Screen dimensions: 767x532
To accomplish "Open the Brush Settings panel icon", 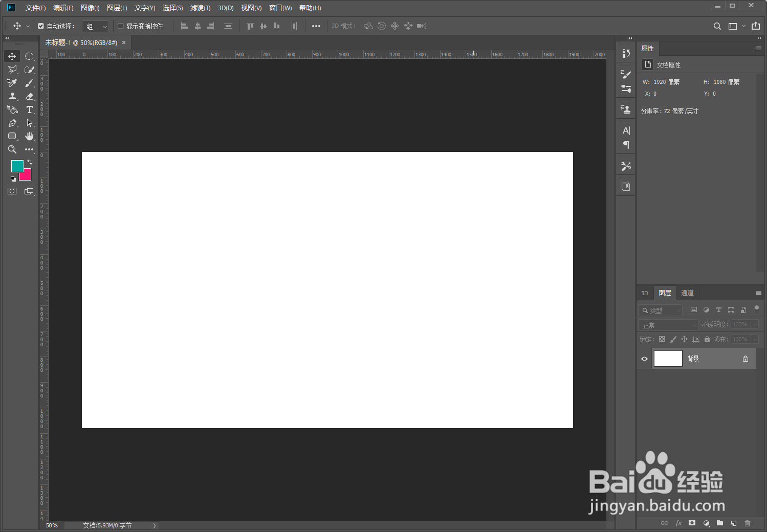I will coord(626,74).
